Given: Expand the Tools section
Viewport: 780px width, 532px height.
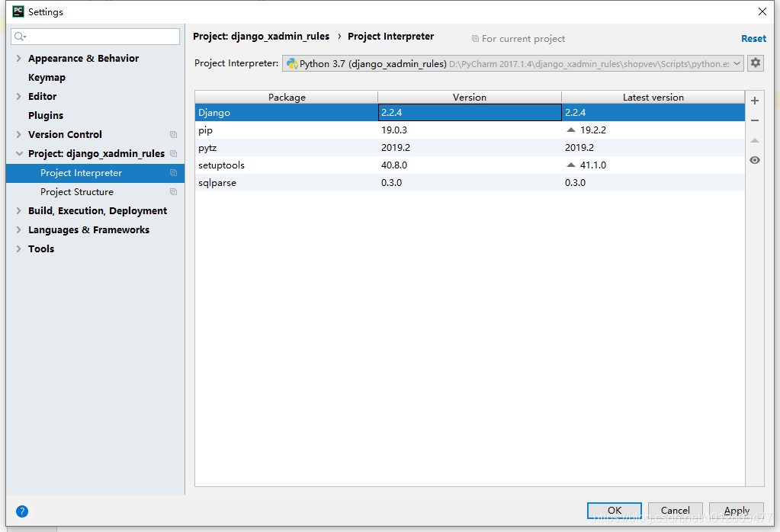Looking at the screenshot, I should (x=19, y=248).
